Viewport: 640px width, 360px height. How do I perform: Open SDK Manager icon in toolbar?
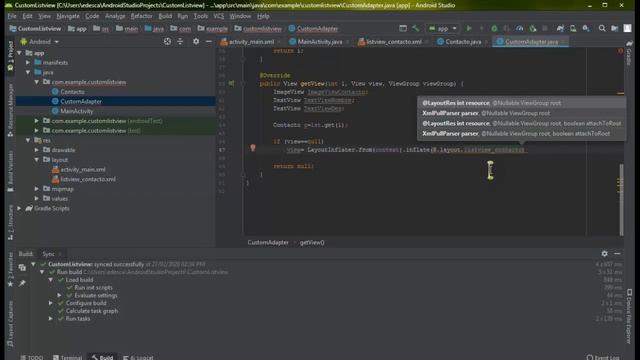(x=586, y=28)
